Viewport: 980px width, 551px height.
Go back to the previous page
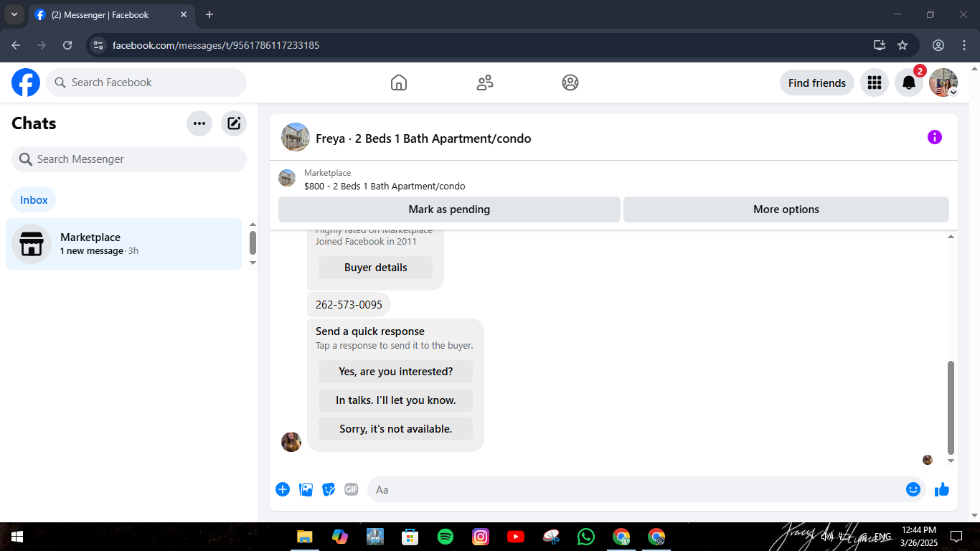(16, 45)
